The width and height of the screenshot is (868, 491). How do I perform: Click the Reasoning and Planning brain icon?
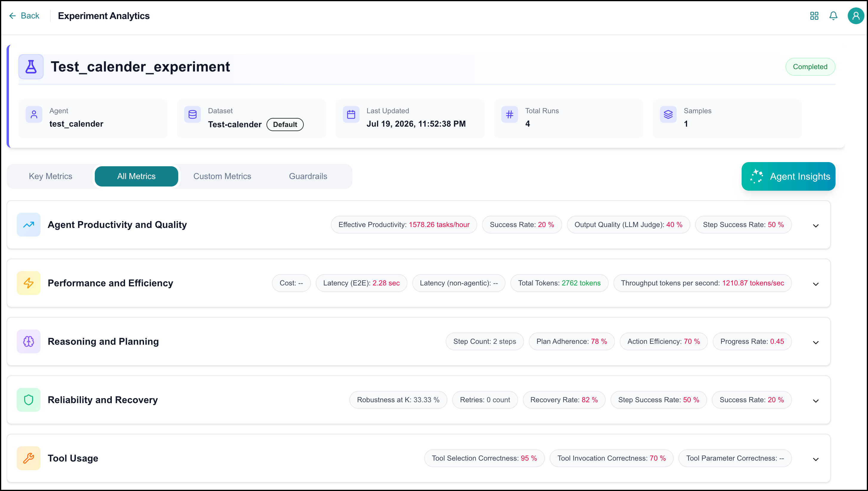29,341
